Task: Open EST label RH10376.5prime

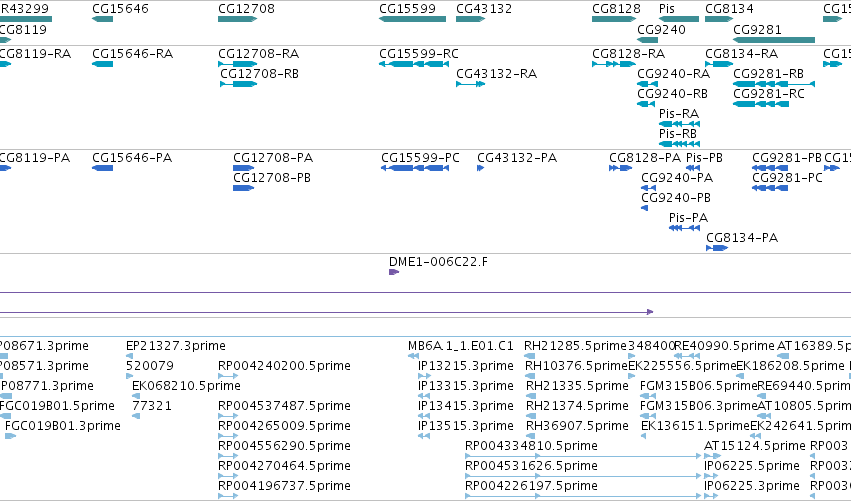Action: click(x=576, y=366)
